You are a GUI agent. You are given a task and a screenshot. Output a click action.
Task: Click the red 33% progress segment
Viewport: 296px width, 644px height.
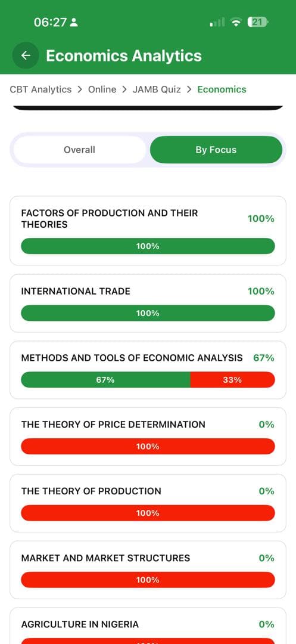(232, 380)
